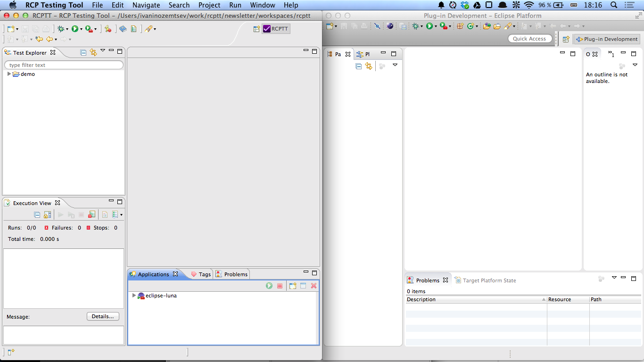Viewport: 644px width, 362px height.
Task: Open the Open Perspective icon in RCPTT window
Action: [x=256, y=29]
